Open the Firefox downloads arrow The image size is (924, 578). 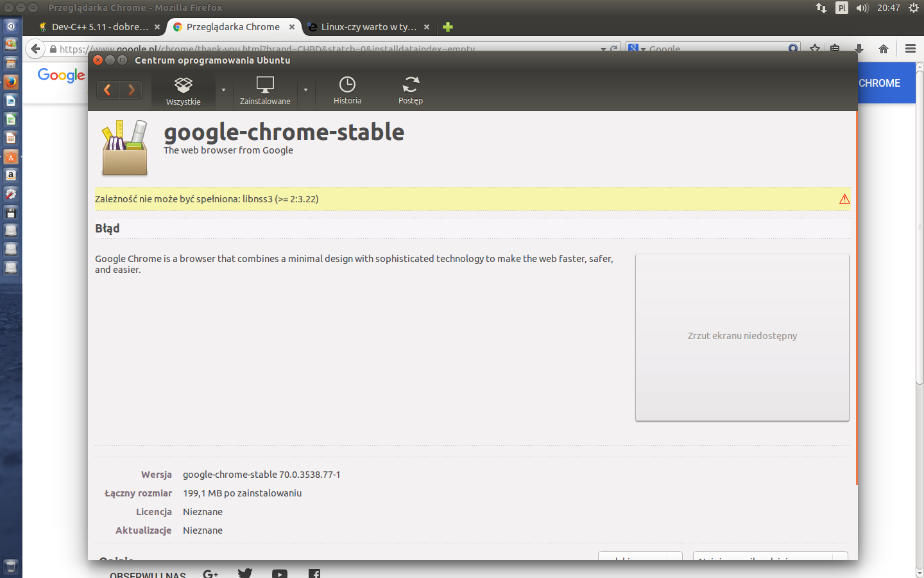[x=859, y=49]
